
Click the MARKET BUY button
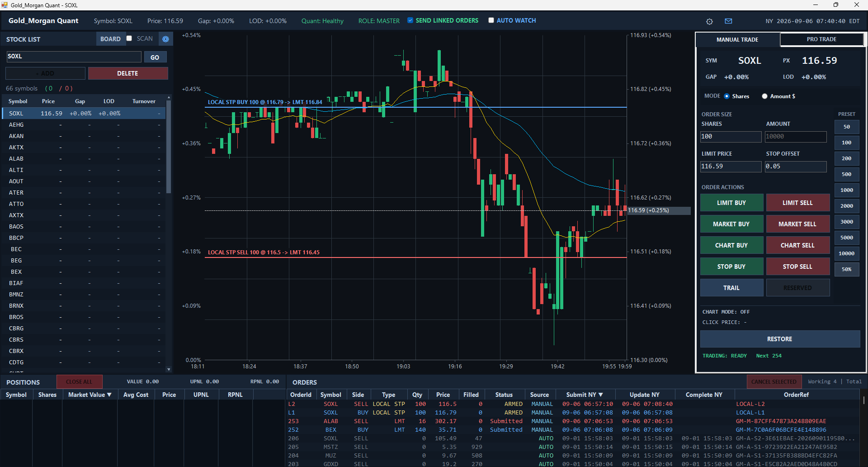point(731,224)
